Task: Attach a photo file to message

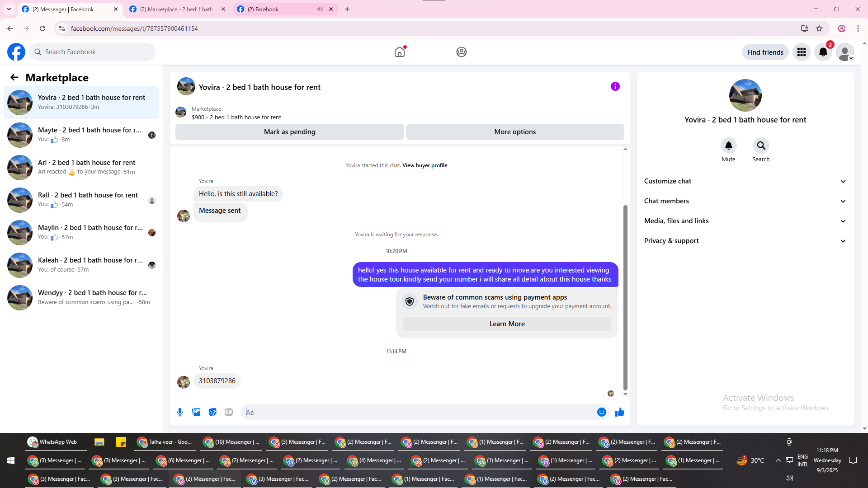Action: coord(196,412)
